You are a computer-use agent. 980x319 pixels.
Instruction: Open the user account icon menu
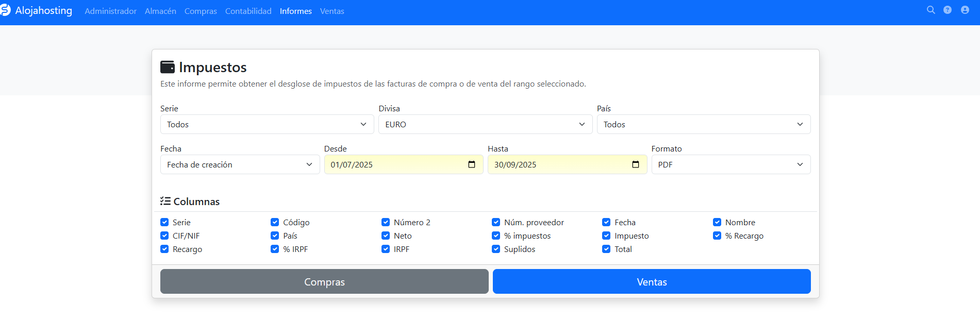(x=965, y=10)
